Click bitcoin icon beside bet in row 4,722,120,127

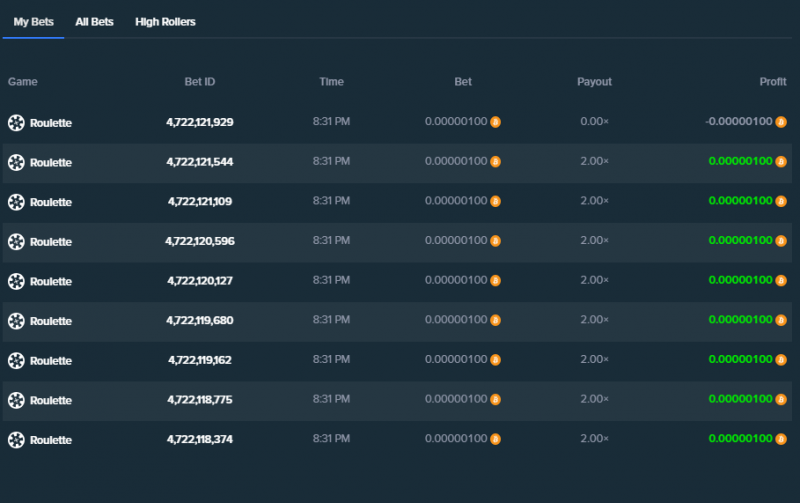pyautogui.click(x=495, y=281)
